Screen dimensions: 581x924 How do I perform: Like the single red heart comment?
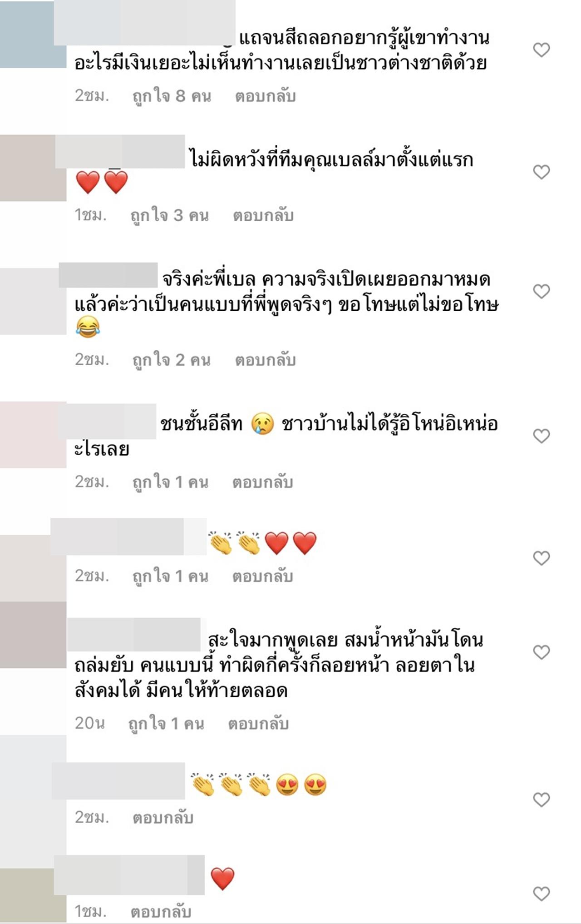(541, 893)
